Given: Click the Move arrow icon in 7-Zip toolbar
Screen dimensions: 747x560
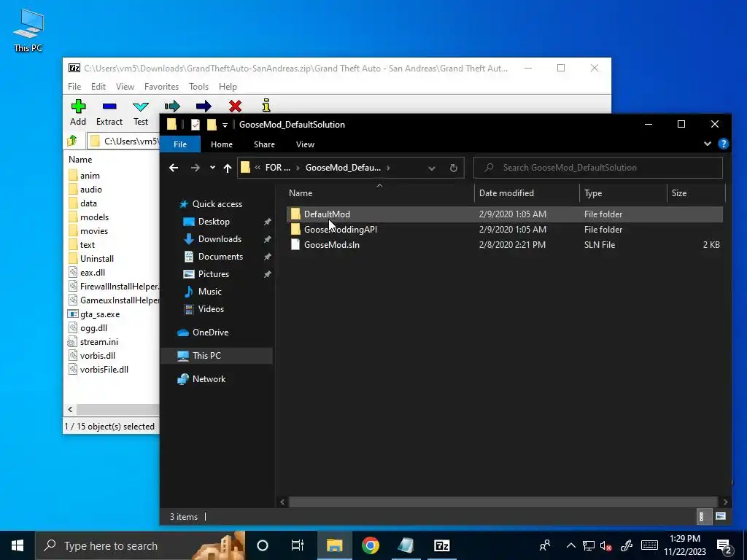Looking at the screenshot, I should (204, 106).
